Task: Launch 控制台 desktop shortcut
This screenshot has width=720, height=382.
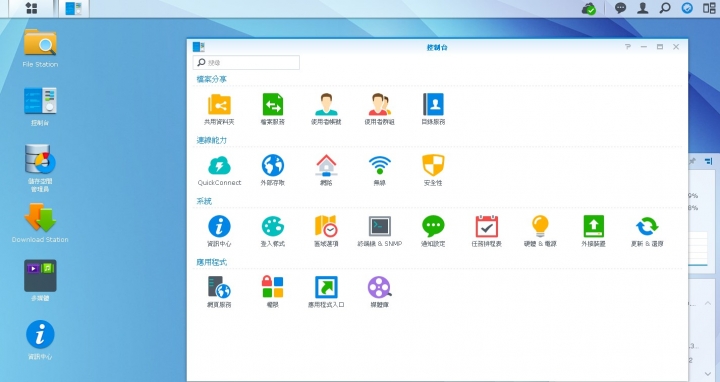Action: tap(40, 101)
